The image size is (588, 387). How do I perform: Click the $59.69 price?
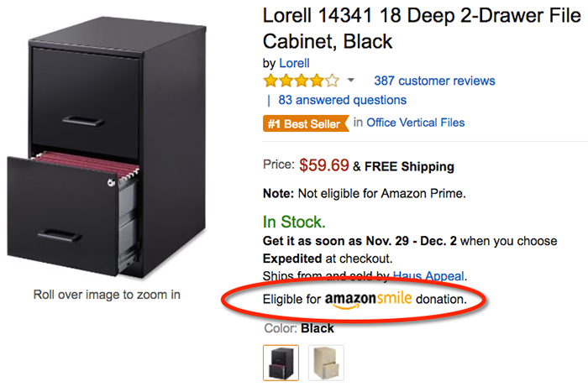pos(323,166)
